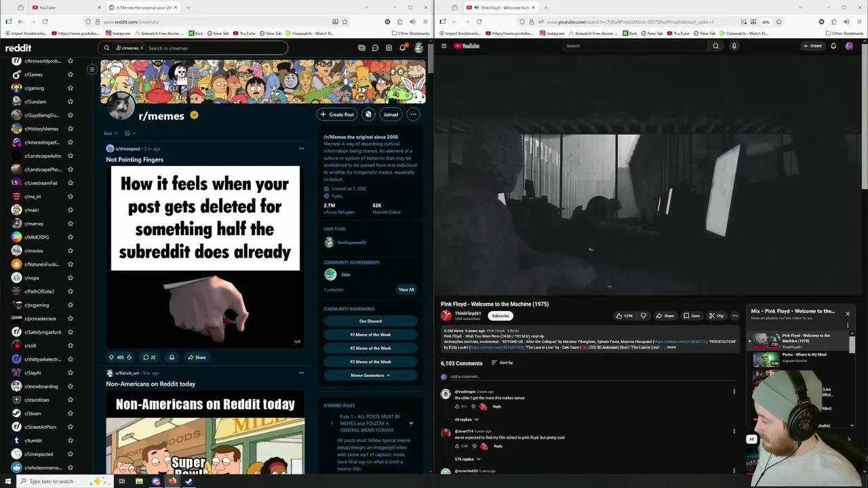Collapse Reddit sidebar with hamburger button
This screenshot has height=488, width=868.
[92, 69]
